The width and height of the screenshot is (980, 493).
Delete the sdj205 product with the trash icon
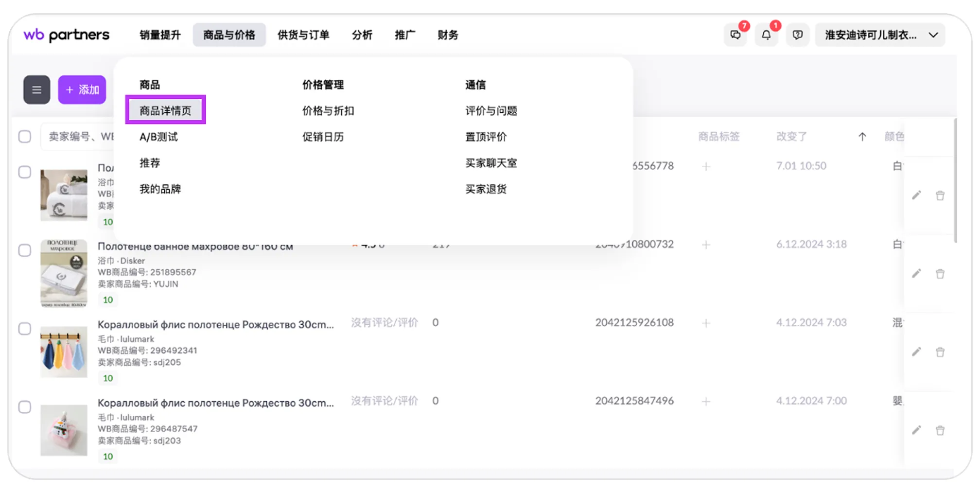pos(940,352)
